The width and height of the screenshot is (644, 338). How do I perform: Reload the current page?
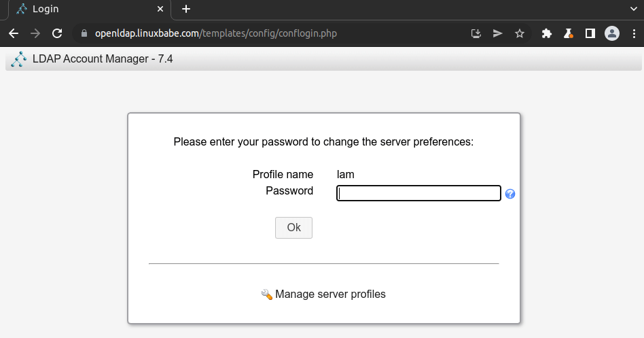click(x=57, y=33)
